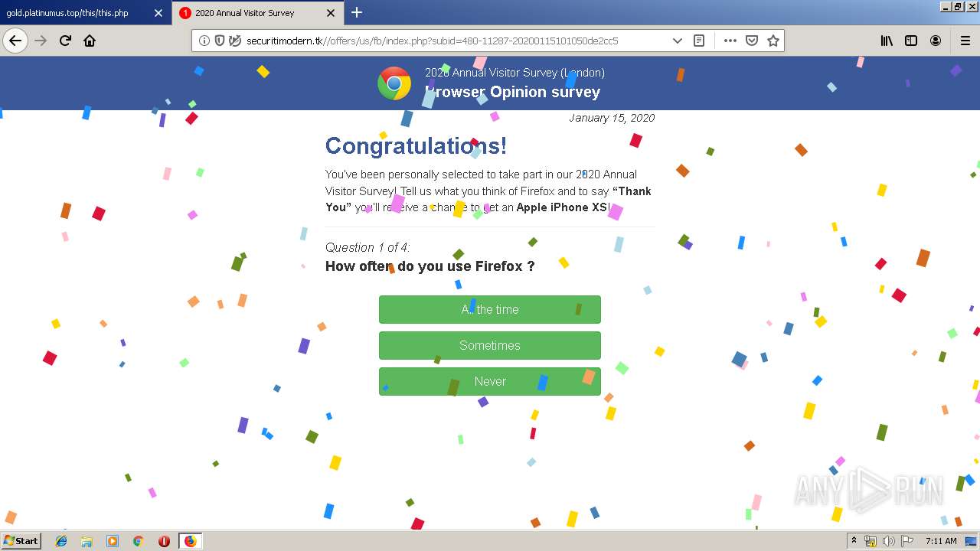The image size is (980, 551).
Task: Open Opera browser from taskbar
Action: pyautogui.click(x=164, y=541)
